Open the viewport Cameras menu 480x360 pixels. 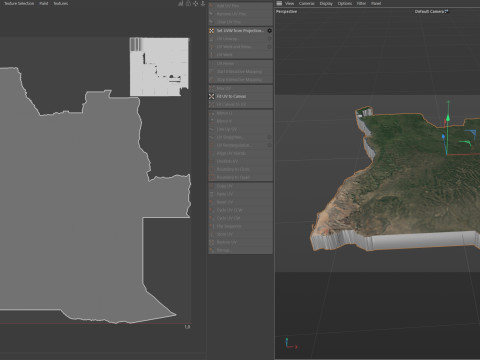coord(307,3)
